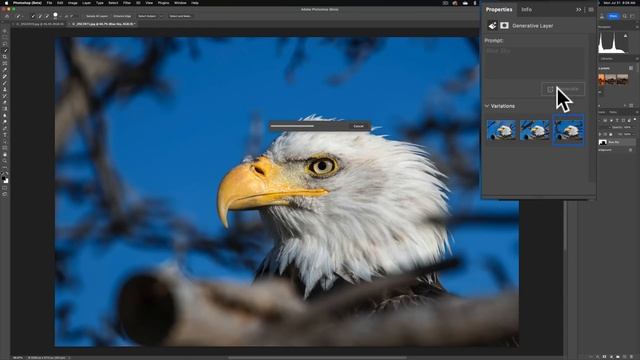Open the Apple menu
Viewport: 640px width, 360px height.
tap(6, 3)
